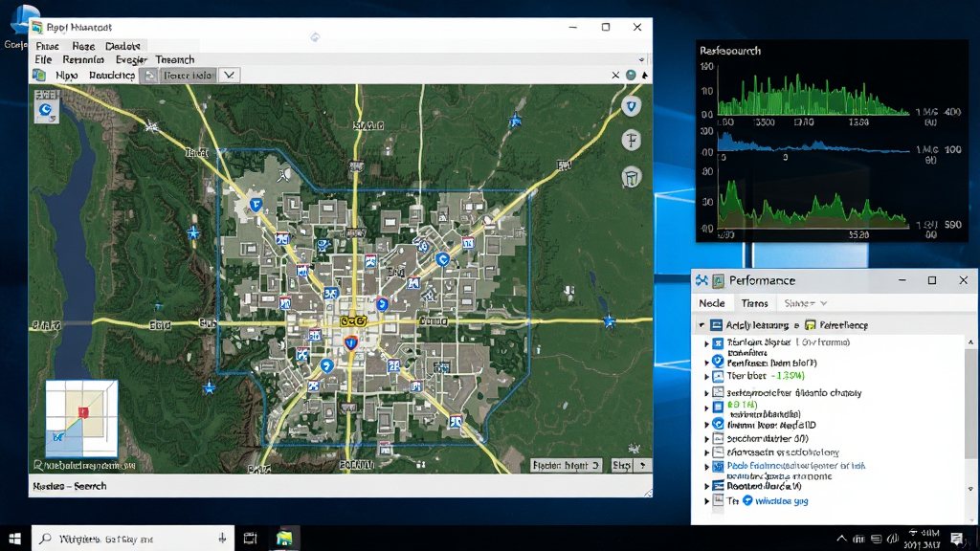Click the yellow icon in the Performance tree header row

[810, 325]
